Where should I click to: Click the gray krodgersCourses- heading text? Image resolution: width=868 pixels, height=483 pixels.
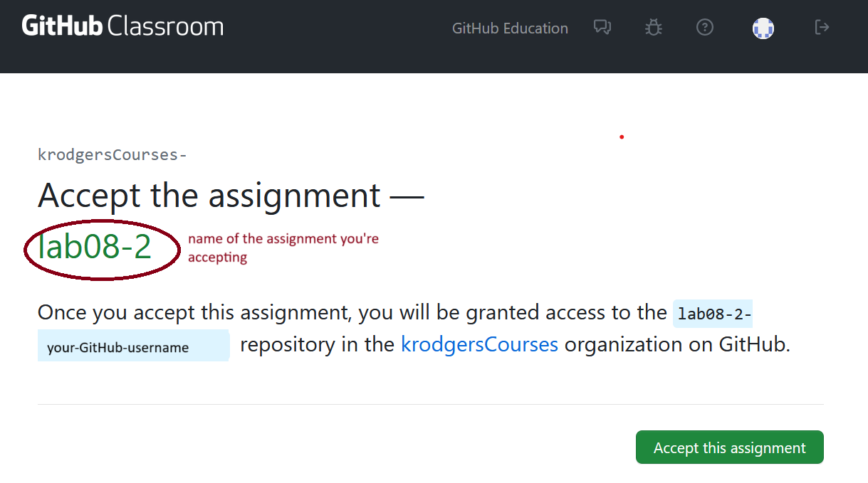[x=112, y=154]
